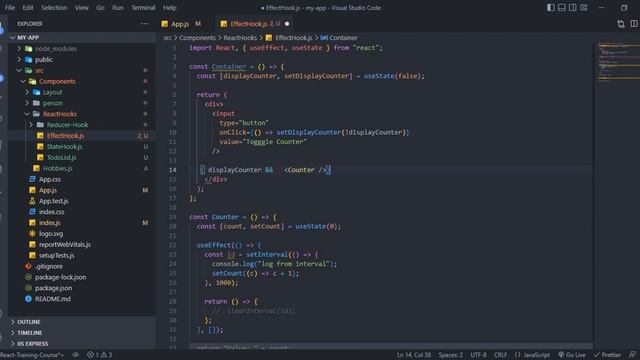640x360 pixels.
Task: Click the Prettier status bar item
Action: 608,355
